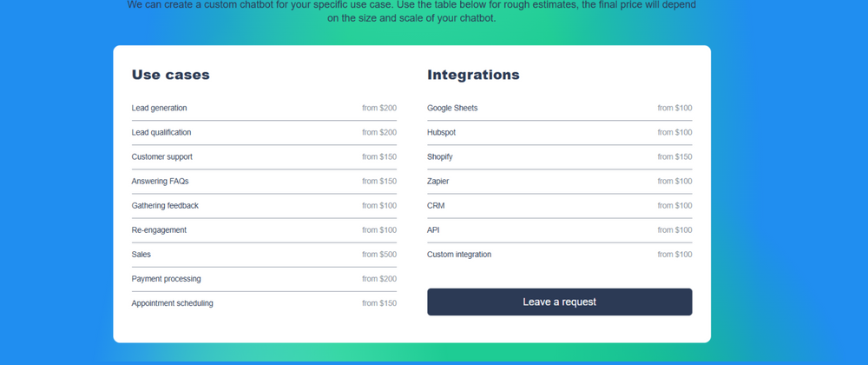Screen dimensions: 868x365
Task: Click the CRM integration label
Action: click(x=436, y=205)
